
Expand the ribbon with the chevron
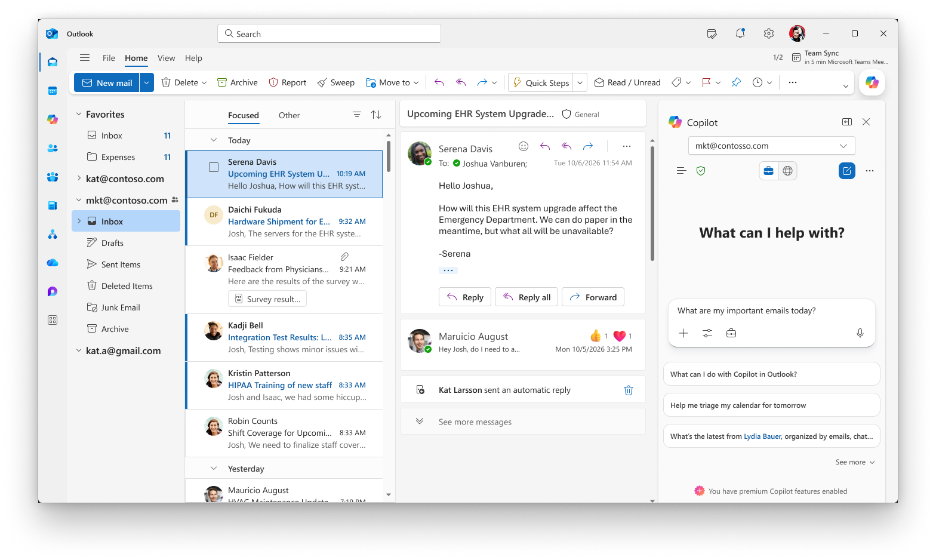(846, 87)
